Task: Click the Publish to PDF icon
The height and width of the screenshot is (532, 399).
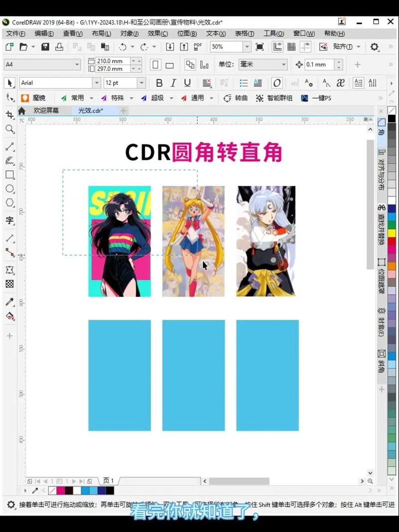Action: coord(198,46)
